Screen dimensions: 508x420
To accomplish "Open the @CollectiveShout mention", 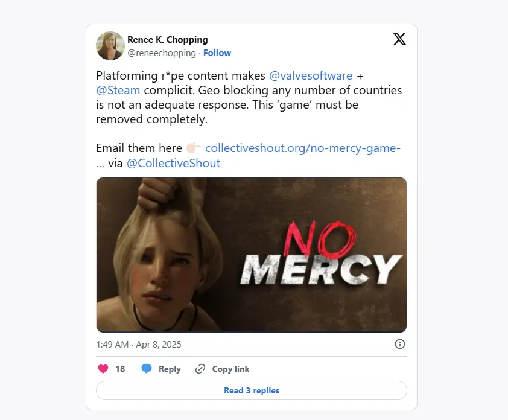I will (173, 163).
